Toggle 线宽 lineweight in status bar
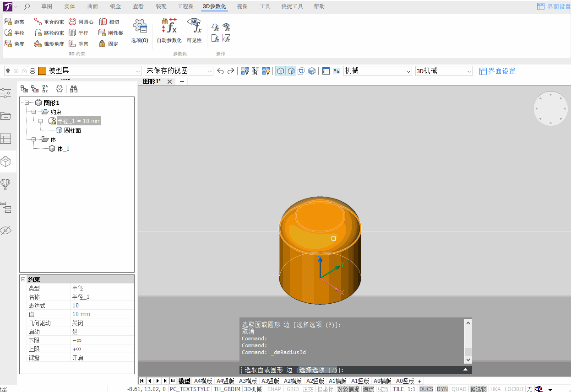The width and height of the screenshot is (571, 392). 383,389
